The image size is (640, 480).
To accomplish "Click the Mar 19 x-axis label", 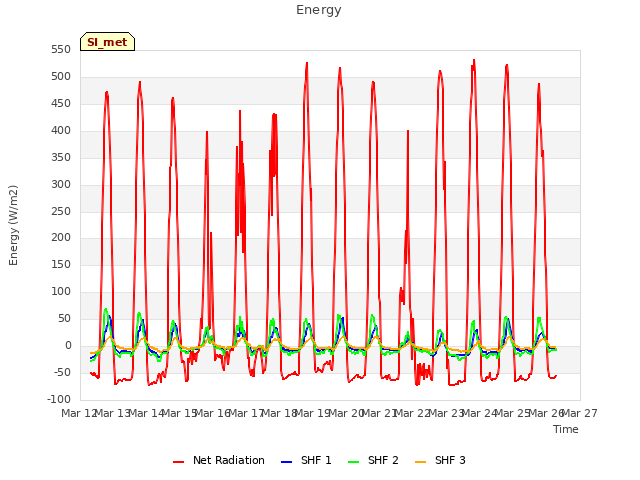I will (312, 413).
